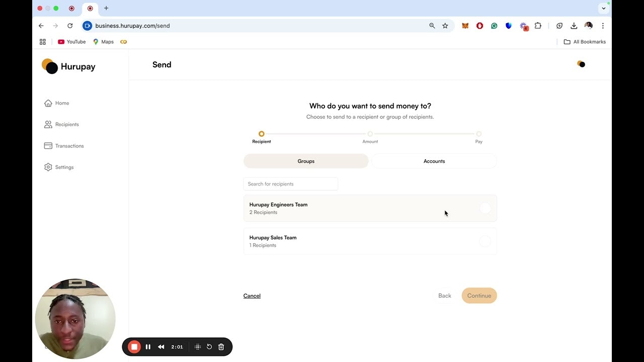Click the Cancel link
Viewport: 644px width, 362px height.
pyautogui.click(x=252, y=296)
